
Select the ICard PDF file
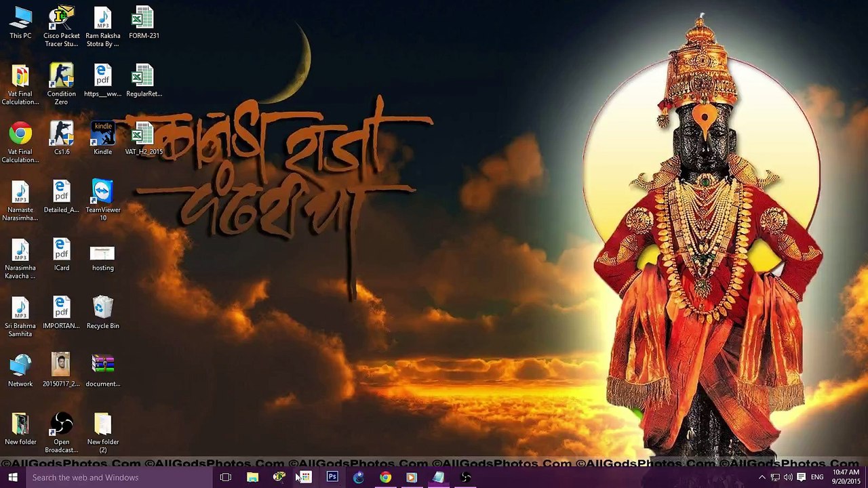click(61, 256)
